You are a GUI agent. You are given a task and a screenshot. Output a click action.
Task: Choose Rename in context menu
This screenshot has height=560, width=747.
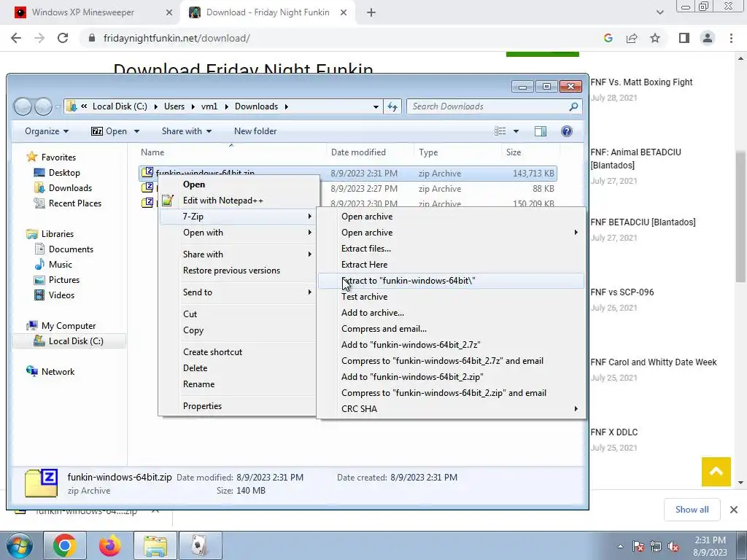pos(198,384)
